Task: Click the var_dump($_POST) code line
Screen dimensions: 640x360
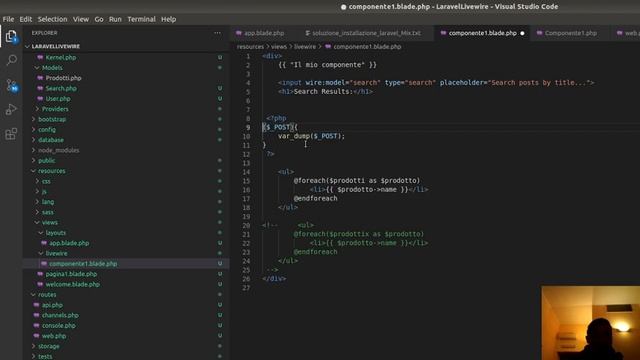Action: 311,136
